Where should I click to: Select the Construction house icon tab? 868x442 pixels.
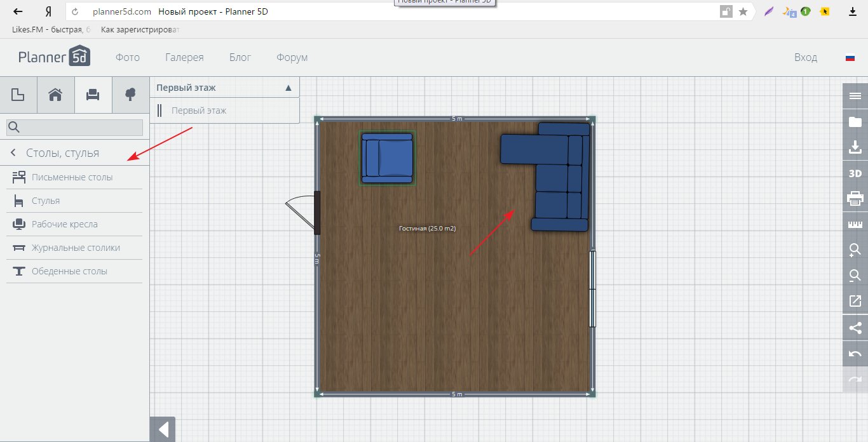click(x=56, y=95)
